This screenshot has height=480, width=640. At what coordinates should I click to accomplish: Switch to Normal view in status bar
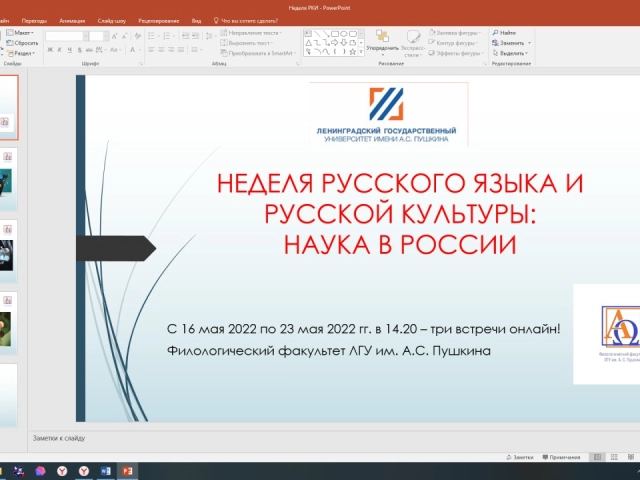[x=597, y=457]
